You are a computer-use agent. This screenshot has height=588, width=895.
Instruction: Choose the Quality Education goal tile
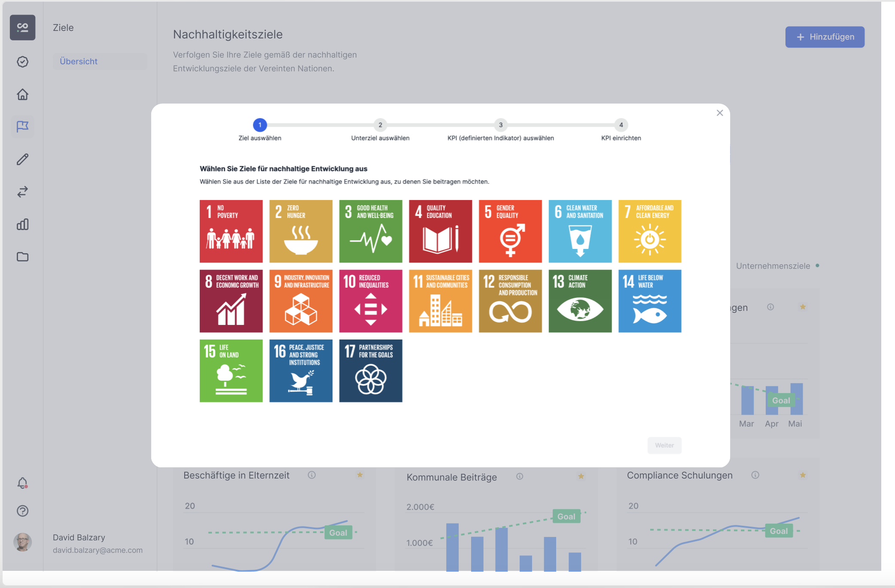coord(440,231)
